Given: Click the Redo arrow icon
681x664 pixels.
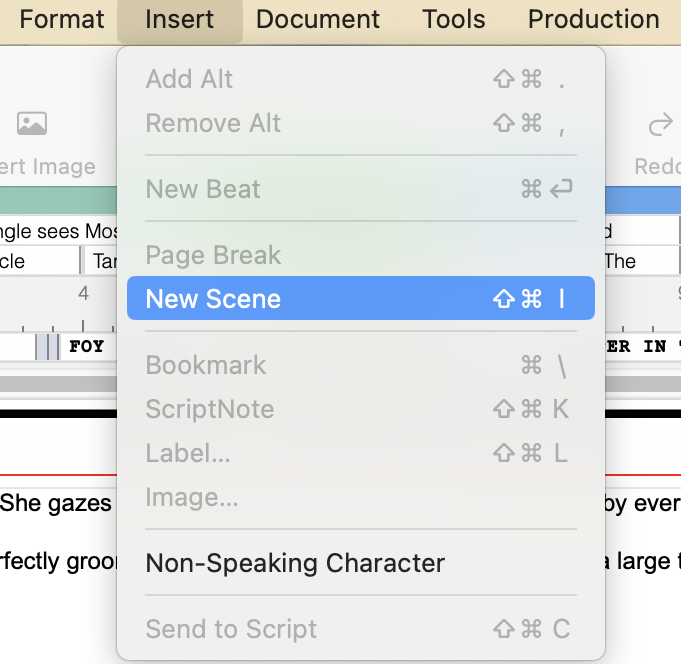Looking at the screenshot, I should point(660,125).
